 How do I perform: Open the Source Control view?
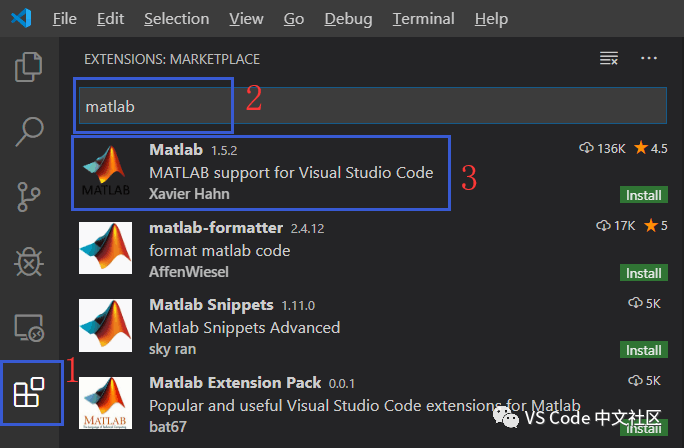[29, 197]
